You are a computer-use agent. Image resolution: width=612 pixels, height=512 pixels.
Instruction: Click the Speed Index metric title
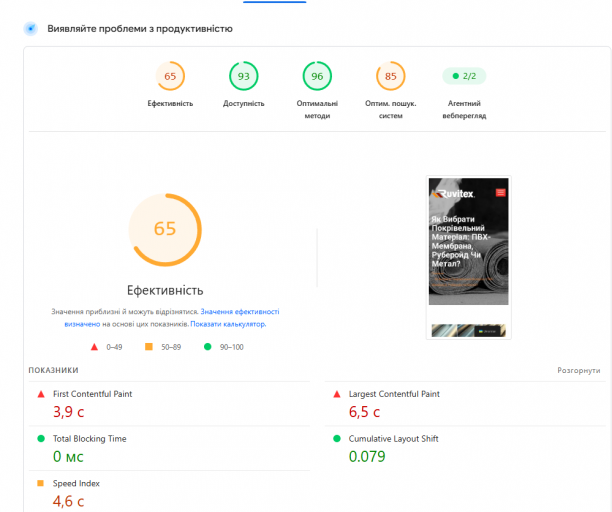pos(76,484)
